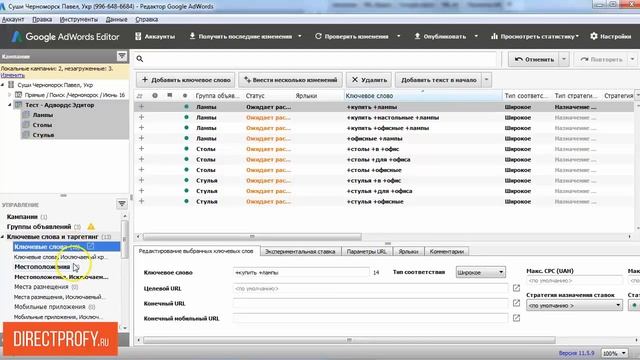The width and height of the screenshot is (640, 360).
Task: Click warning icon beside Группы объявлений
Action: (91, 227)
